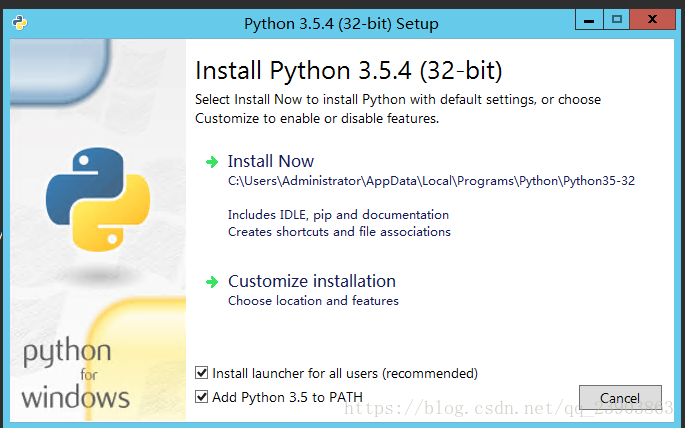685x428 pixels.
Task: Click the 'Install Python 3.5.4 (32-bit)' heading
Action: (349, 71)
